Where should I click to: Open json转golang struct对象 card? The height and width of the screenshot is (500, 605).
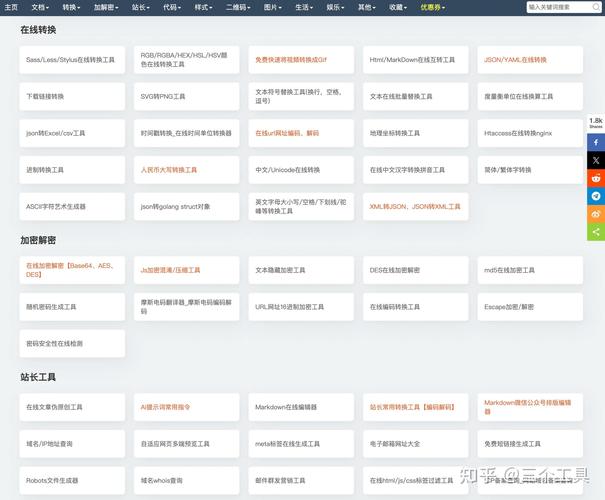pos(187,206)
